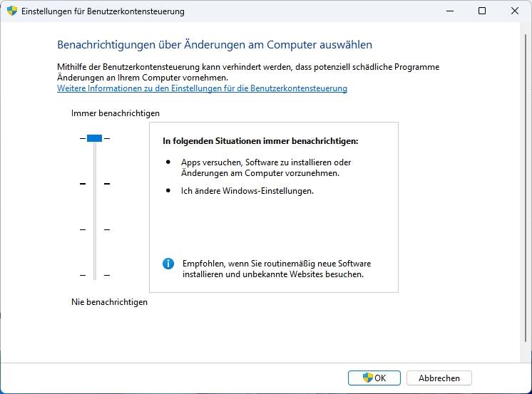The width and height of the screenshot is (532, 394).
Task: Click the window's vertical scrollbar
Action: 526,188
